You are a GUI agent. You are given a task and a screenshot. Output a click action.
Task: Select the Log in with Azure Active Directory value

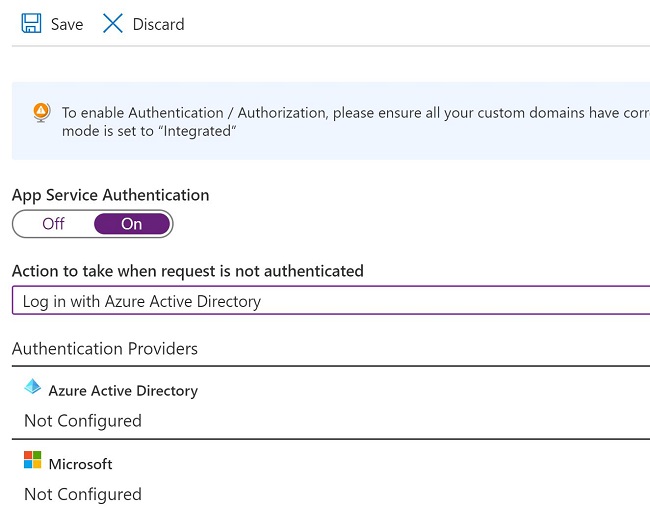click(142, 301)
